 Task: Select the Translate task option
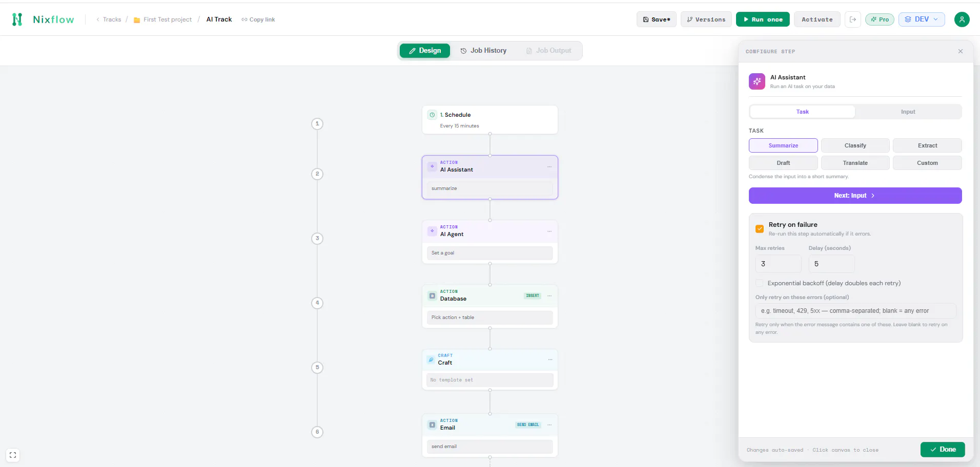coord(855,163)
